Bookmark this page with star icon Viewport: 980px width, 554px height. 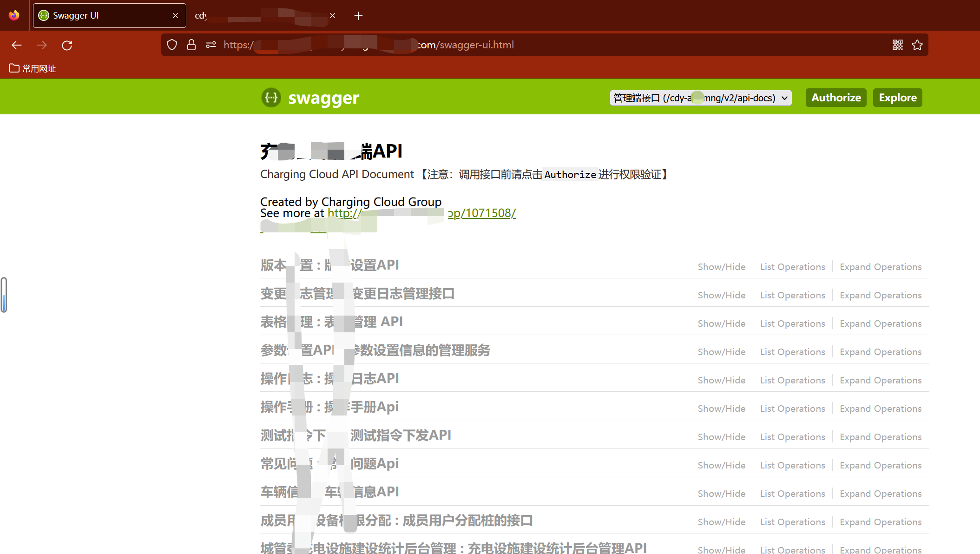917,45
